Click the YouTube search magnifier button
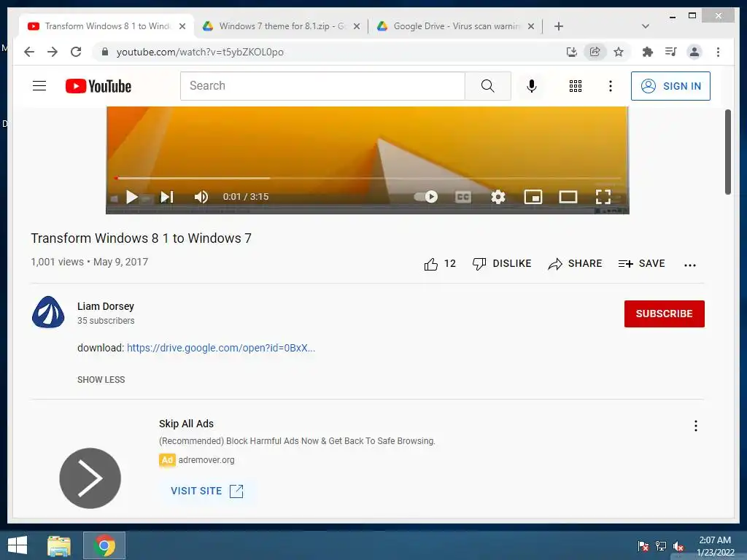The image size is (747, 560). (x=487, y=86)
